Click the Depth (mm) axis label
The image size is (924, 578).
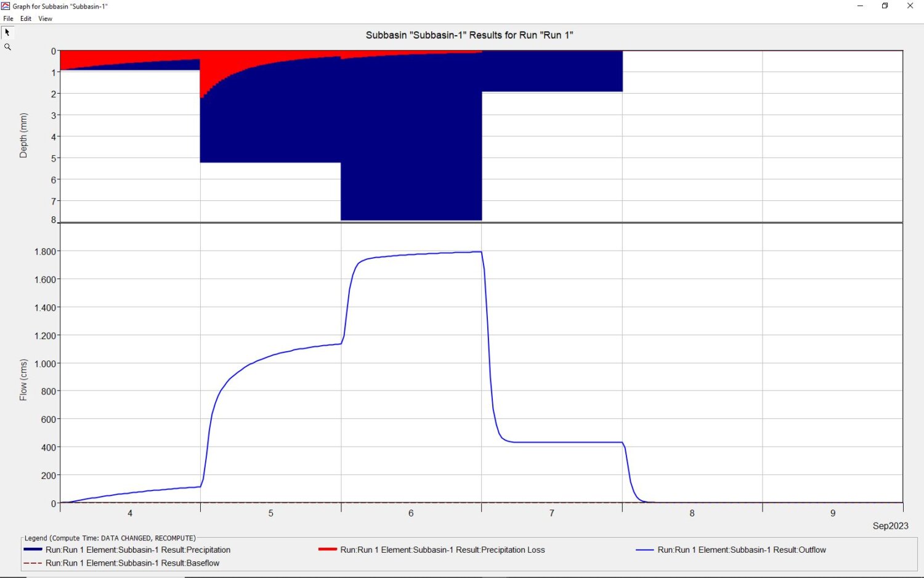pyautogui.click(x=23, y=136)
